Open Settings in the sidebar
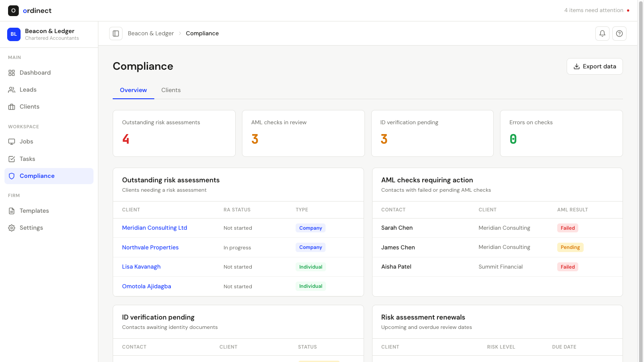The image size is (644, 362). click(49, 228)
